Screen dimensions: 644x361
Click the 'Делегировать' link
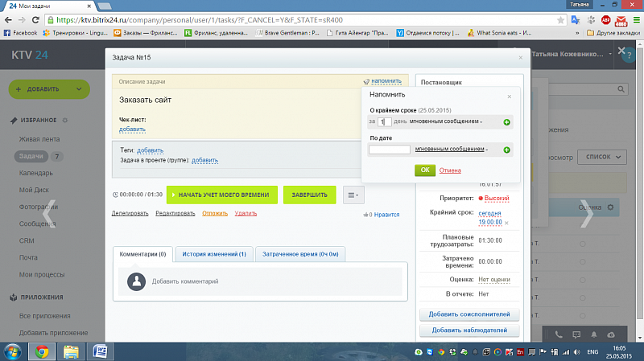(130, 213)
